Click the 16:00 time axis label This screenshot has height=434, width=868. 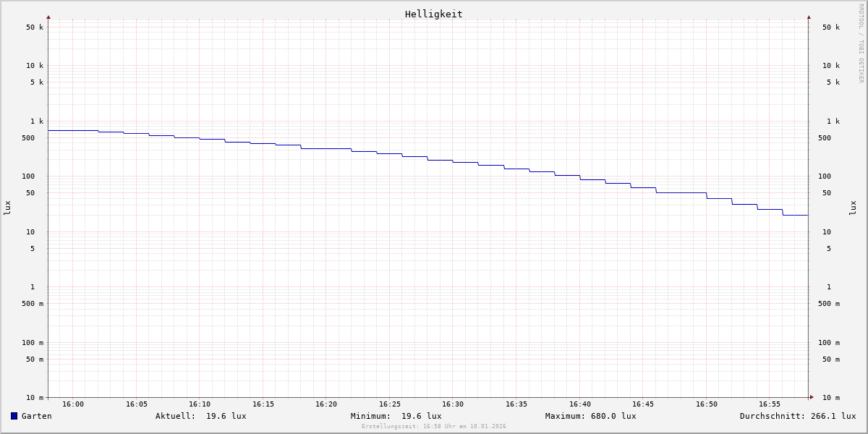[73, 404]
